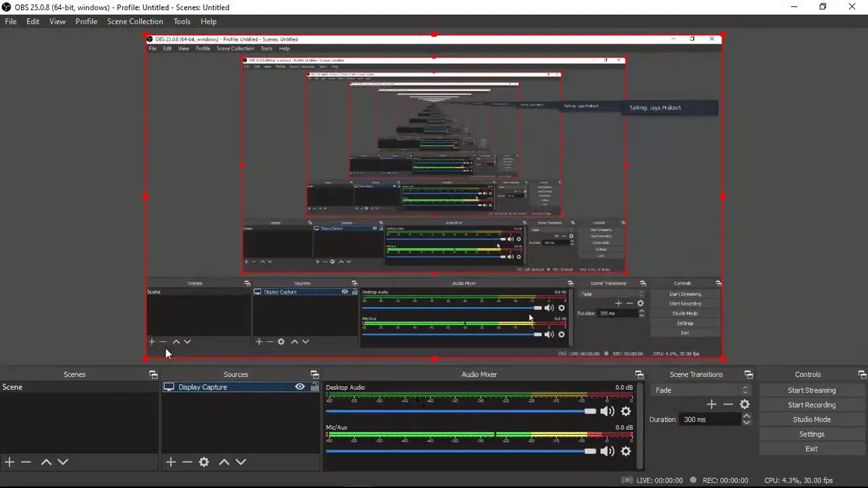
Task: Decrease transition duration with down arrow
Action: (x=747, y=422)
